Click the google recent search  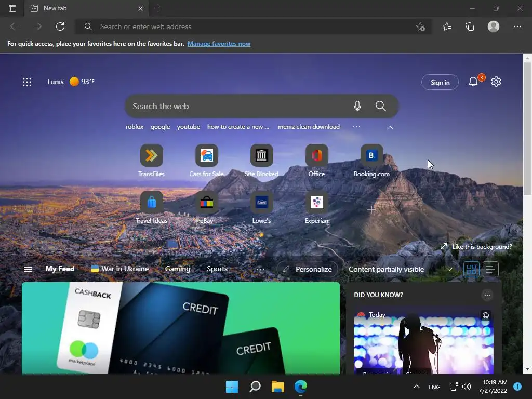tap(160, 127)
